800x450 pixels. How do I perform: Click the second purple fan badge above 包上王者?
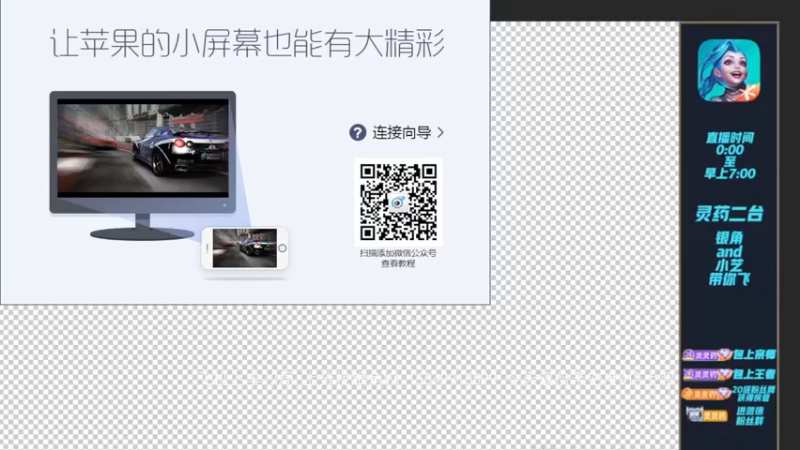tap(707, 374)
